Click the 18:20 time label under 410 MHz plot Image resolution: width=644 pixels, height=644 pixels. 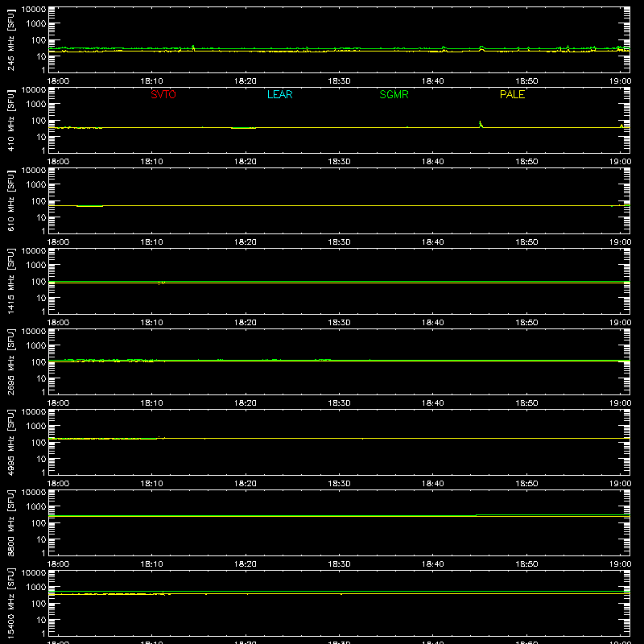click(246, 162)
